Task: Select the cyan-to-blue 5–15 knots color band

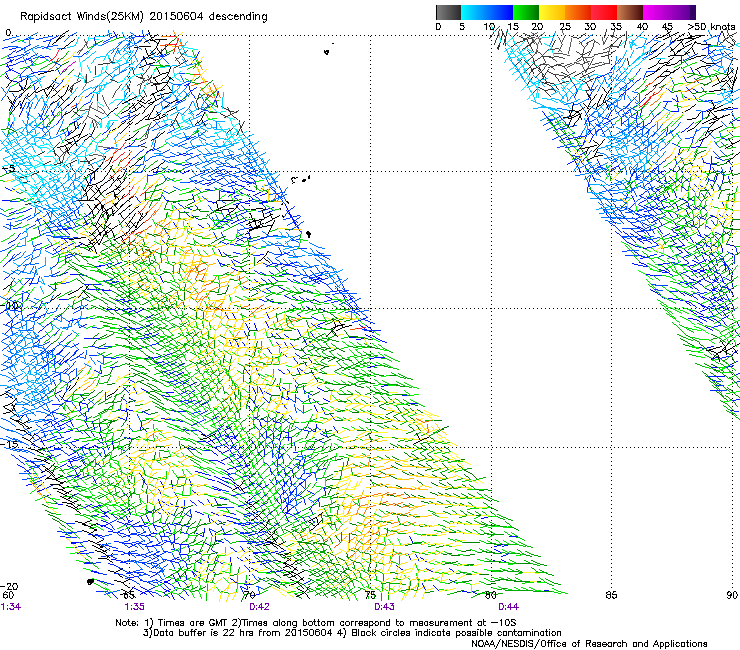Action: (x=487, y=12)
